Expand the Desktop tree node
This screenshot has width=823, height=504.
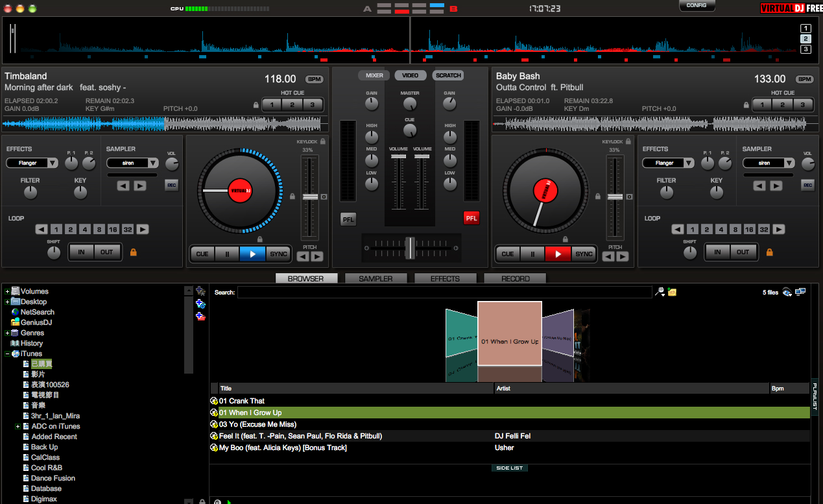tap(7, 302)
